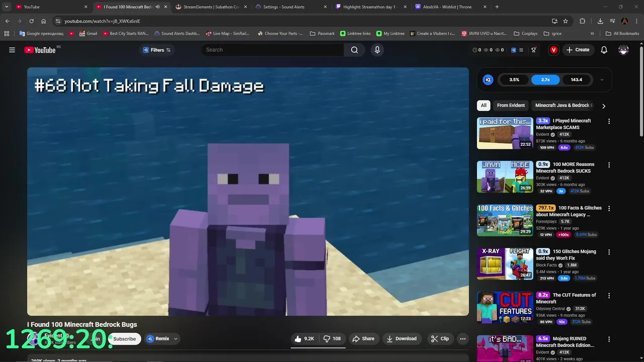Open the Remix dropdown arrow
Viewport: 644px width, 362px height.
pos(176,339)
